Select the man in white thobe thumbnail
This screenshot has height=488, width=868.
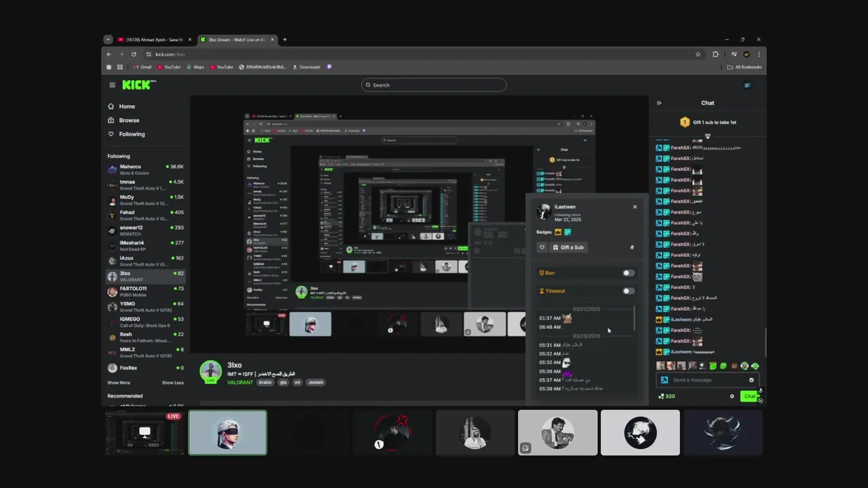point(475,433)
